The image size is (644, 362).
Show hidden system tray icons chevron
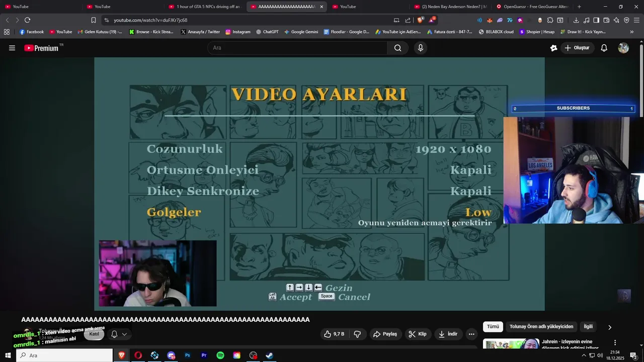(x=584, y=355)
